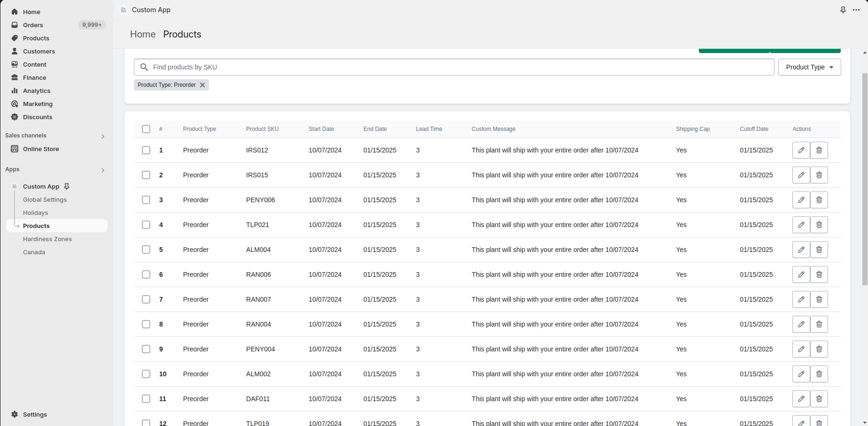Go to Global Settings in Custom App menu
868x426 pixels.
click(x=45, y=199)
